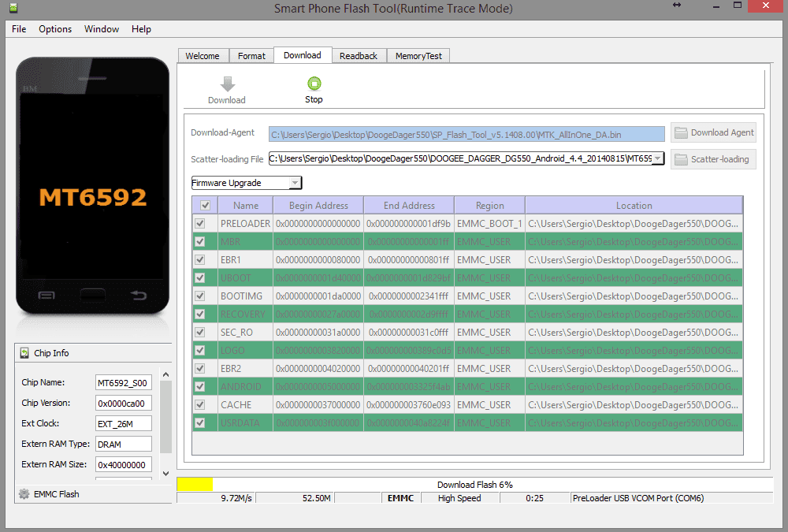The width and height of the screenshot is (788, 532).
Task: Open the Firmware Upgrade mode dropdown
Action: [246, 183]
